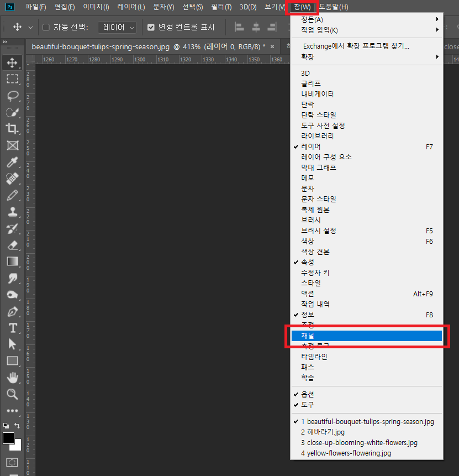Uncheck the 변형 컨트롤 표시 checkbox
This screenshot has height=476, width=459.
tap(151, 27)
